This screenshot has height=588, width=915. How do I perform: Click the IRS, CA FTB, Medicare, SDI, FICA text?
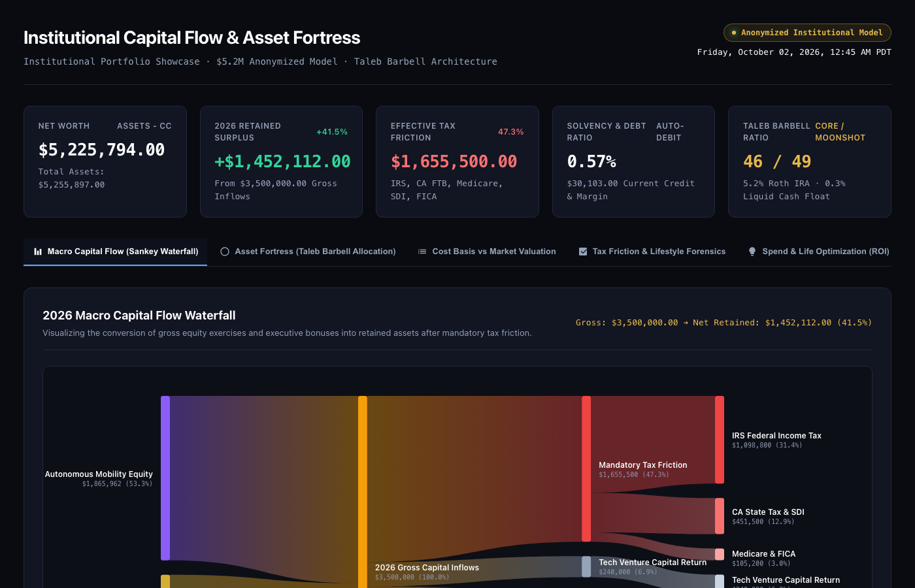click(x=447, y=190)
